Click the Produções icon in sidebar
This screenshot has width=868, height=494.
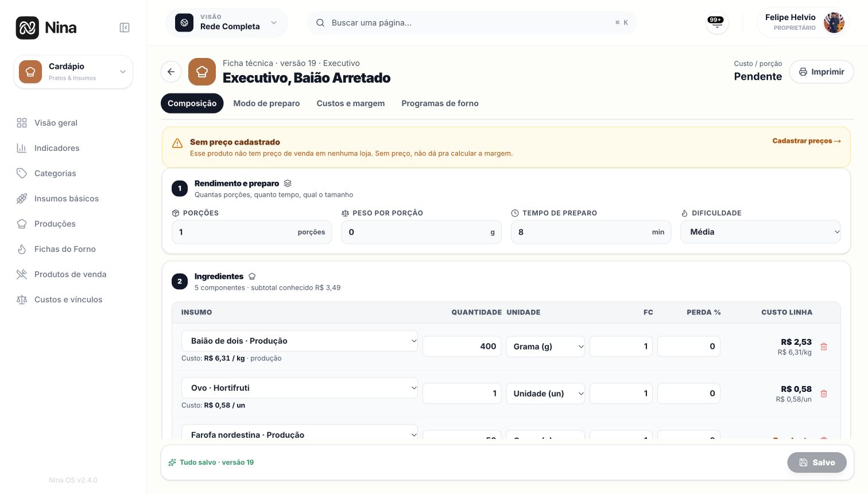[22, 224]
